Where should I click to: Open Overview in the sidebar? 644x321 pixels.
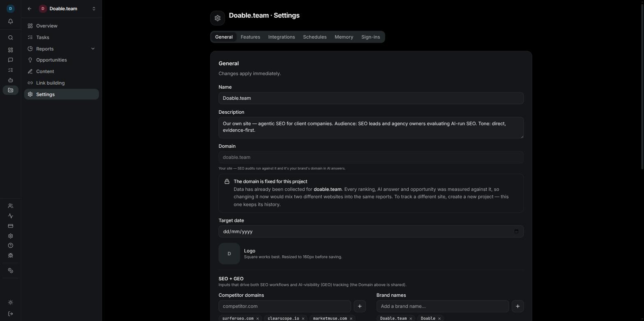click(62, 26)
